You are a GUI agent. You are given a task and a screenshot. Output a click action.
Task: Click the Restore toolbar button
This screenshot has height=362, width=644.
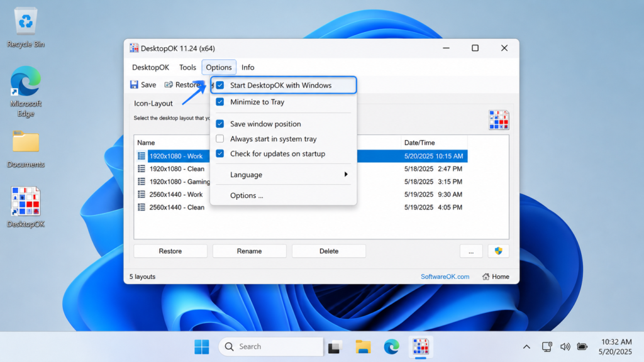pos(183,85)
